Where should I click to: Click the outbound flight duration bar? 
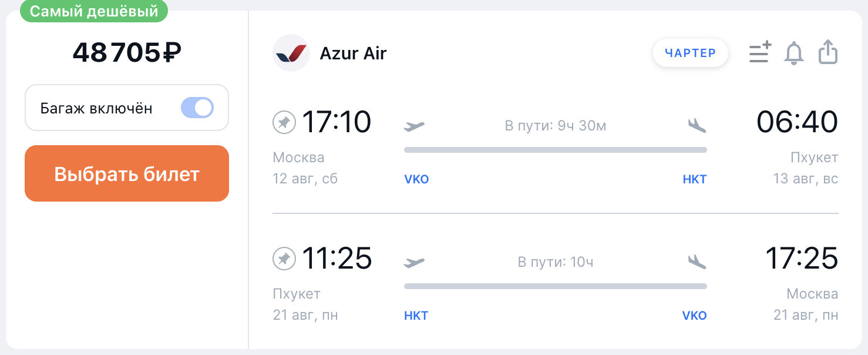click(x=555, y=150)
